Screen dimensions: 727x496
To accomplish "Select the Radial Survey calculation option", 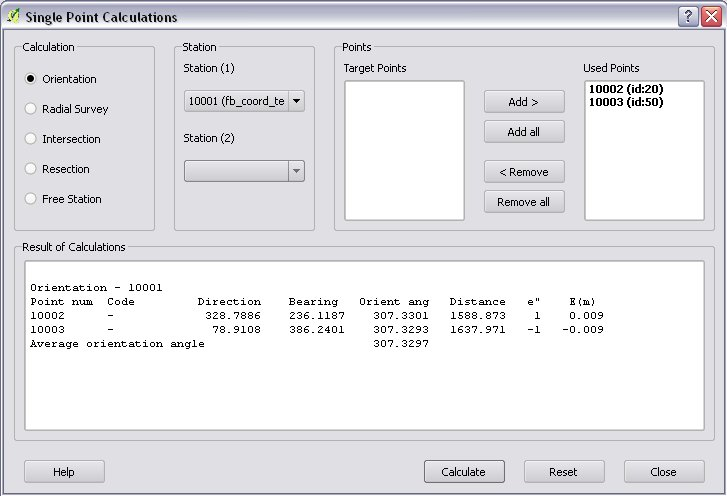I will tap(31, 109).
